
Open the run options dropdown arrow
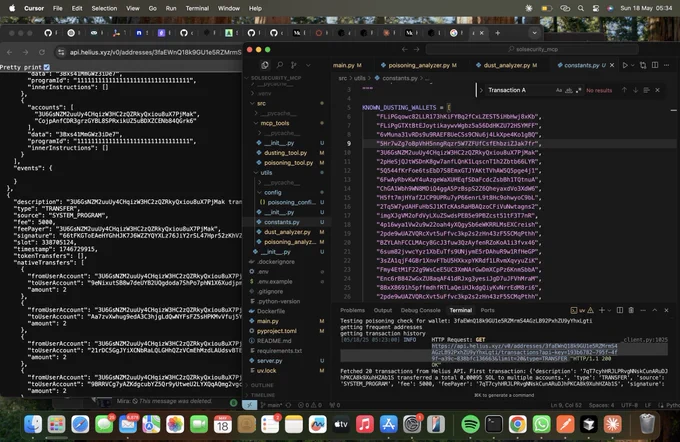(x=633, y=65)
